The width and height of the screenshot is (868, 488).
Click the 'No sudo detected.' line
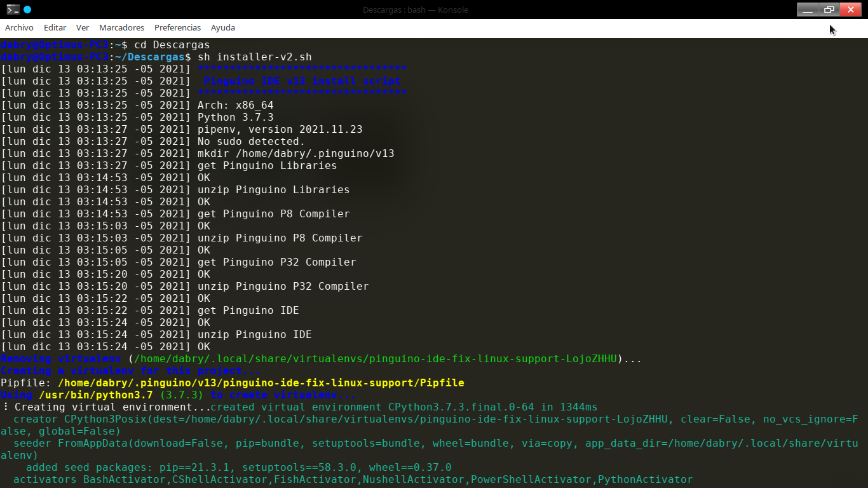(252, 142)
